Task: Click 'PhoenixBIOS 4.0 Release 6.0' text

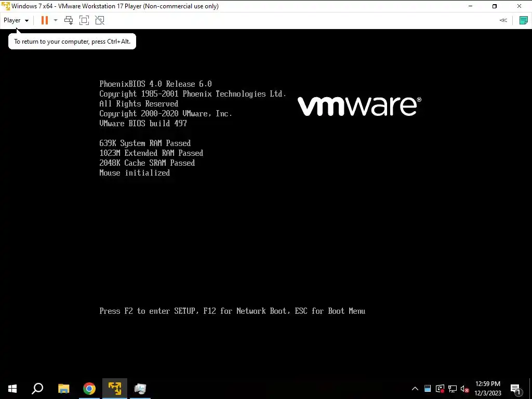Action: click(155, 84)
